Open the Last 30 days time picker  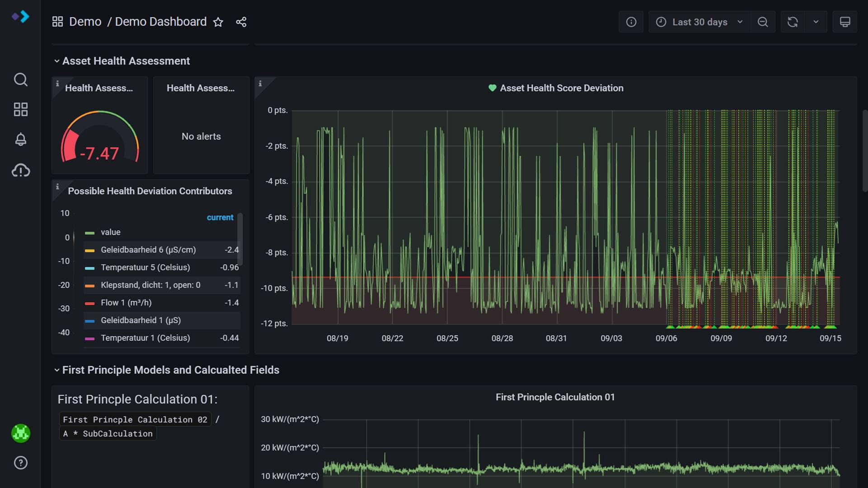pos(699,22)
